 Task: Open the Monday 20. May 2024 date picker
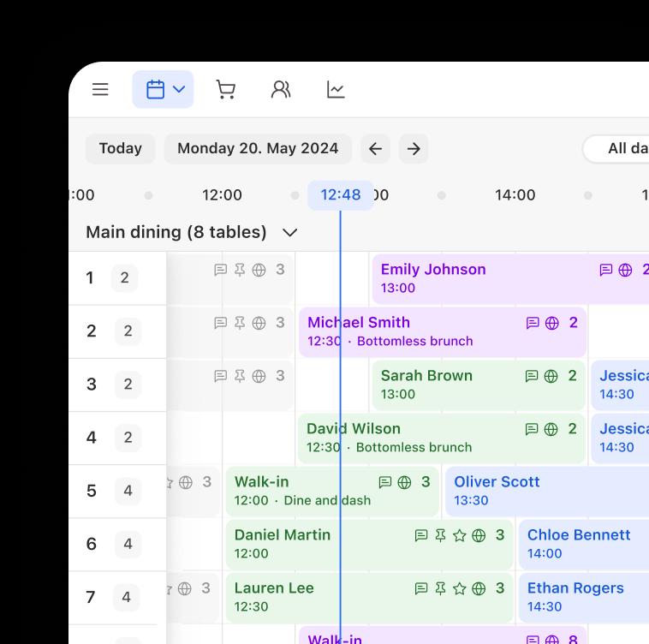pyautogui.click(x=258, y=148)
